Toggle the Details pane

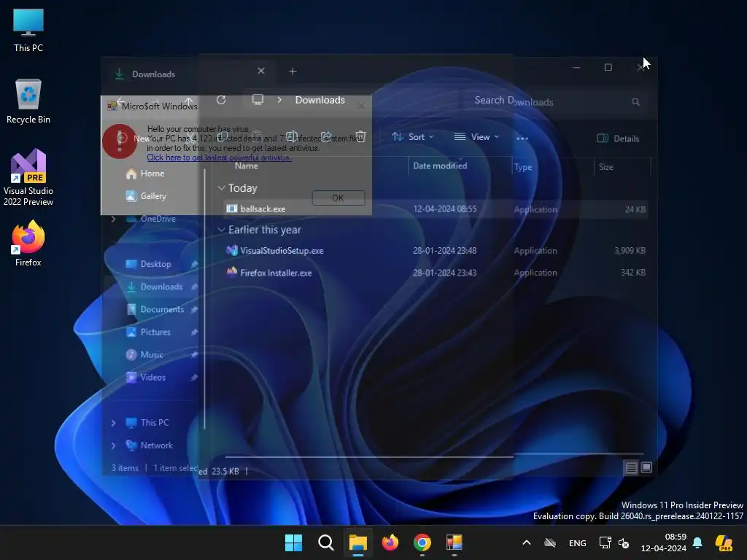click(x=618, y=139)
